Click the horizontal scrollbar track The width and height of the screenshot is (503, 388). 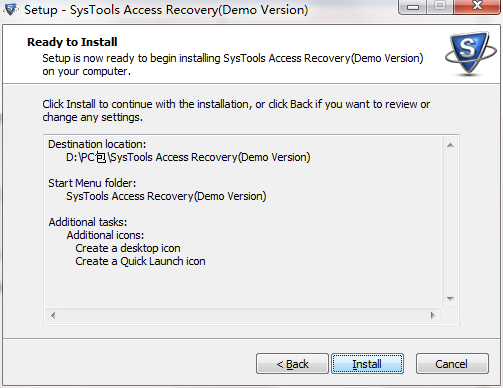click(243, 315)
